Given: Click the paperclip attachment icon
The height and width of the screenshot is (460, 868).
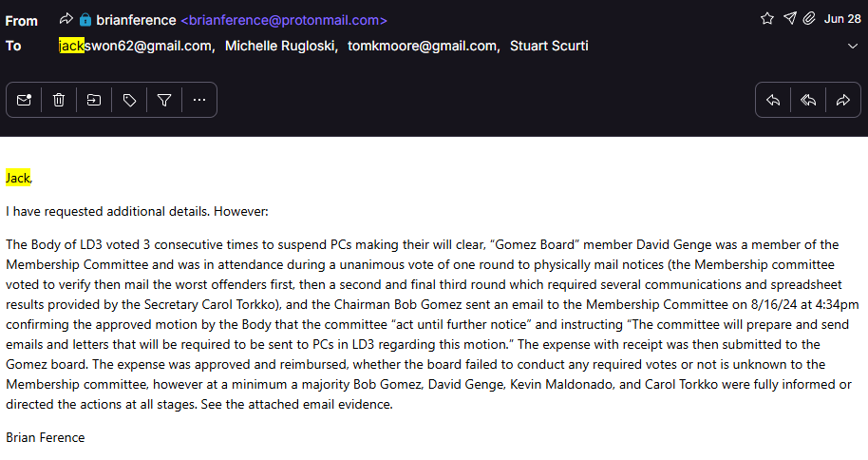Looking at the screenshot, I should (x=808, y=19).
